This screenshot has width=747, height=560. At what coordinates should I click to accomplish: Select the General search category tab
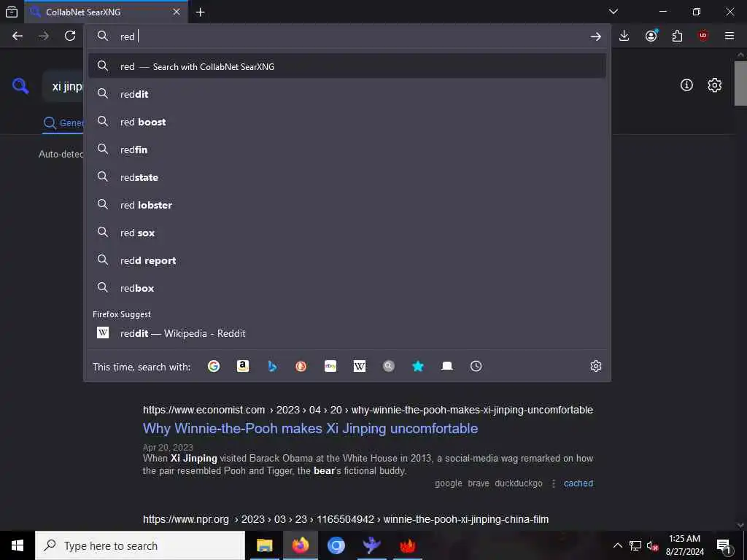tap(64, 122)
